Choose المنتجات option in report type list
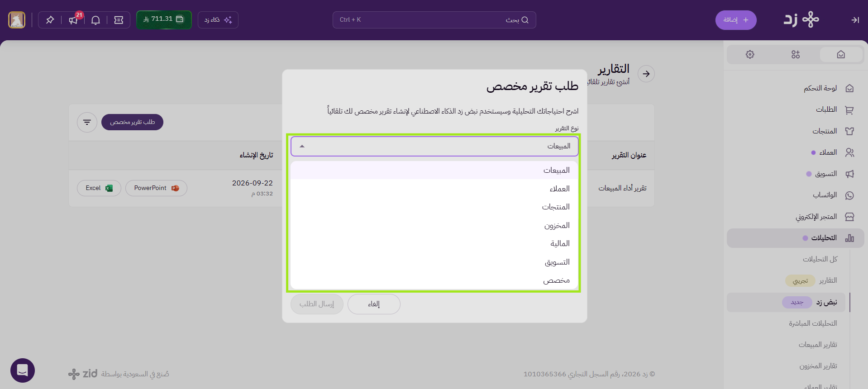This screenshot has height=389, width=868. [x=434, y=207]
